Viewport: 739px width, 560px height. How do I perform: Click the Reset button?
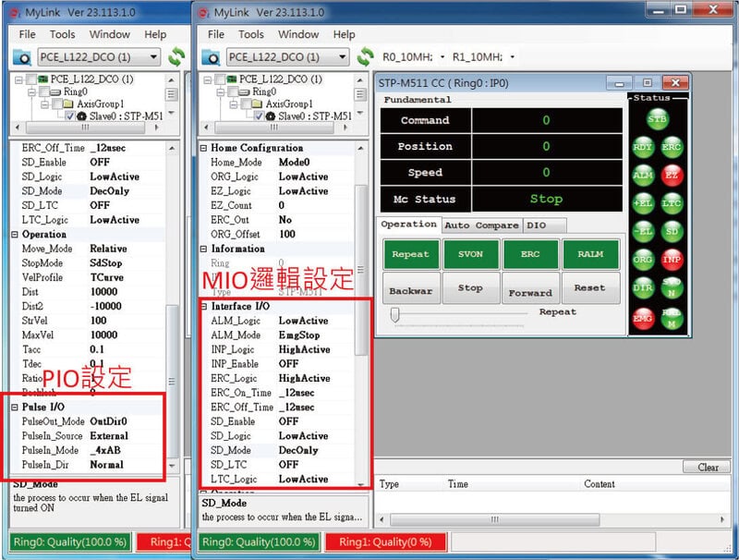click(x=590, y=288)
